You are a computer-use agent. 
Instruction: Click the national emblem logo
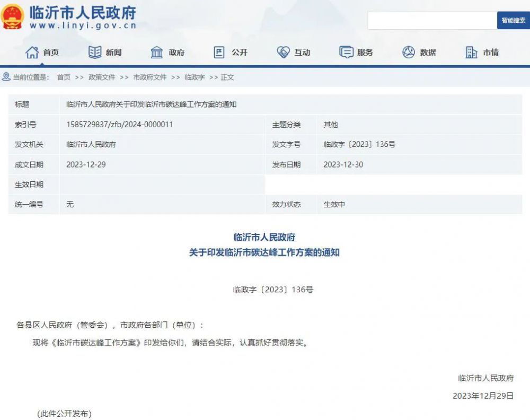tap(12, 17)
